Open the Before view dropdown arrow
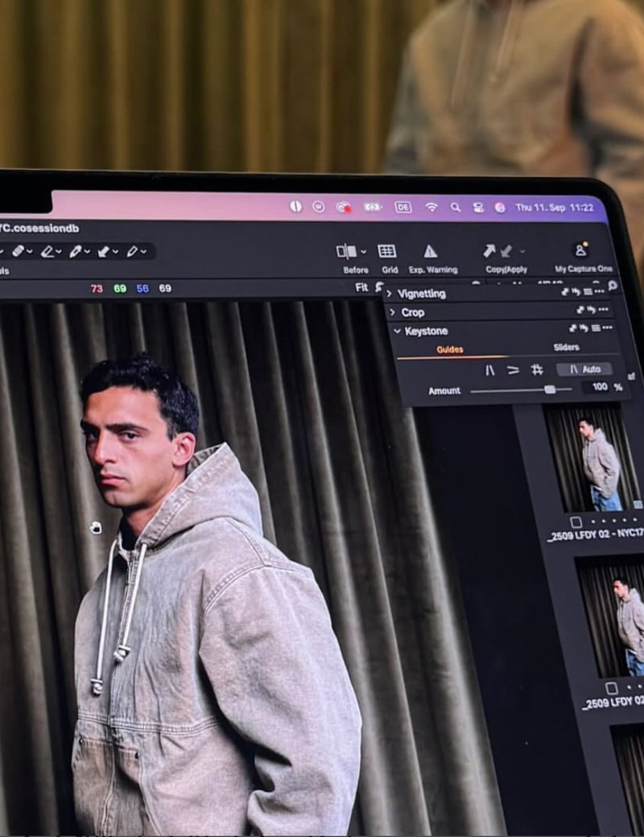This screenshot has width=644, height=837. (364, 252)
